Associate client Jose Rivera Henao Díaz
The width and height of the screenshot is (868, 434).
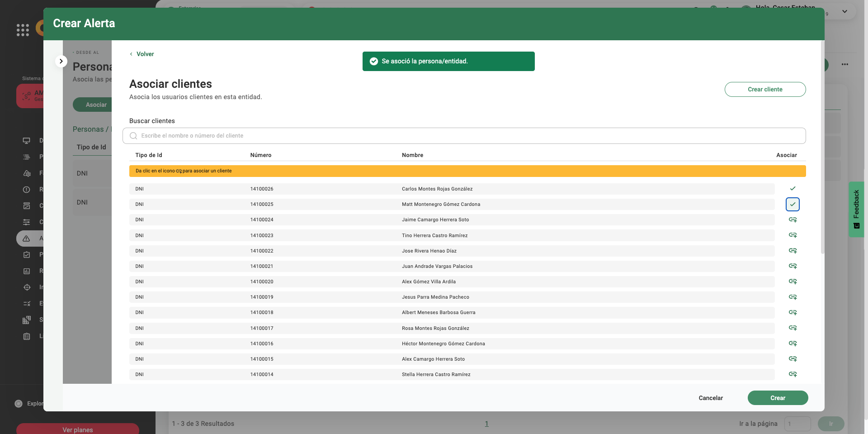[793, 251]
